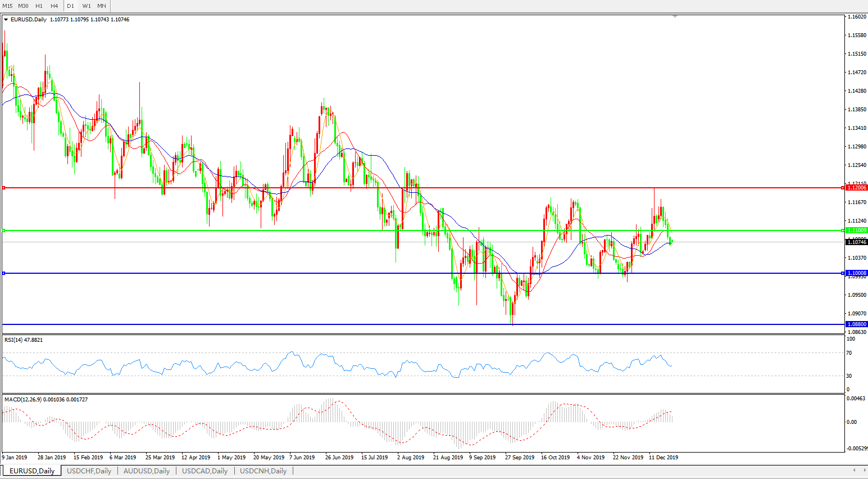Toggle the D1 daily timeframe button
This screenshot has width=868, height=479.
(71, 6)
